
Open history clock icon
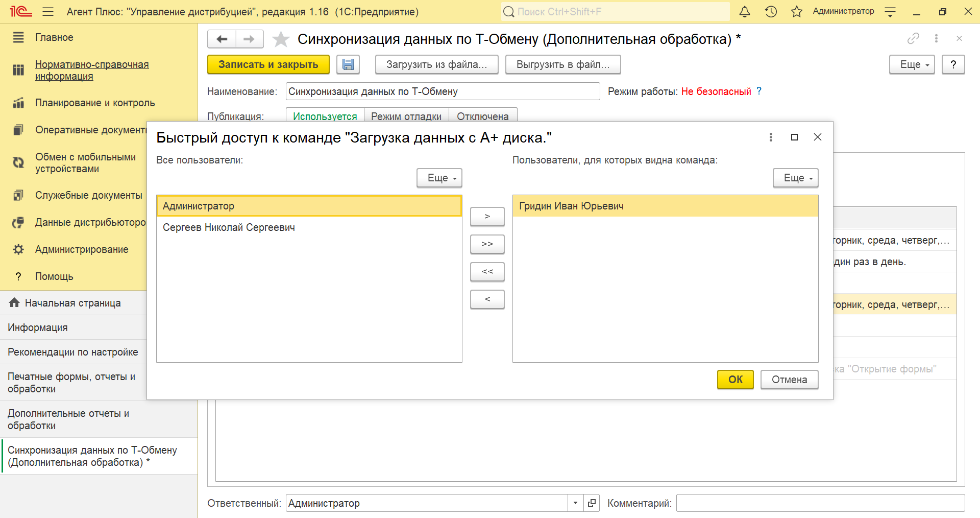(x=771, y=11)
